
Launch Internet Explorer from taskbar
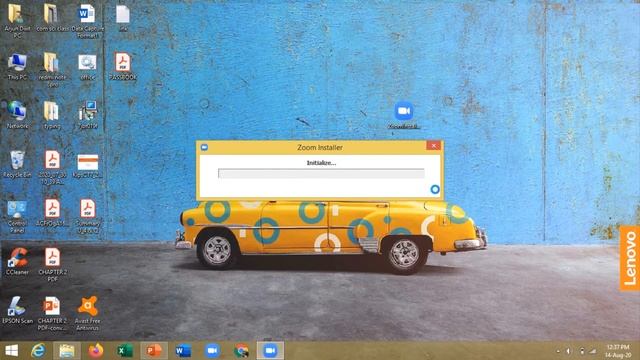[x=38, y=351]
